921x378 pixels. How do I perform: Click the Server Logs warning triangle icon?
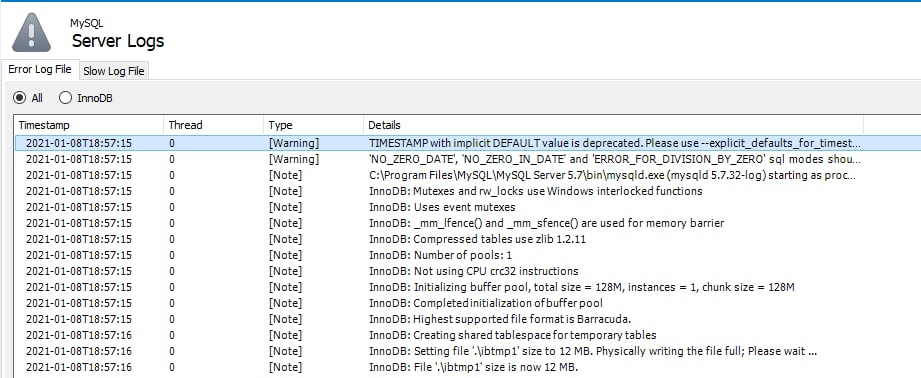[31, 32]
